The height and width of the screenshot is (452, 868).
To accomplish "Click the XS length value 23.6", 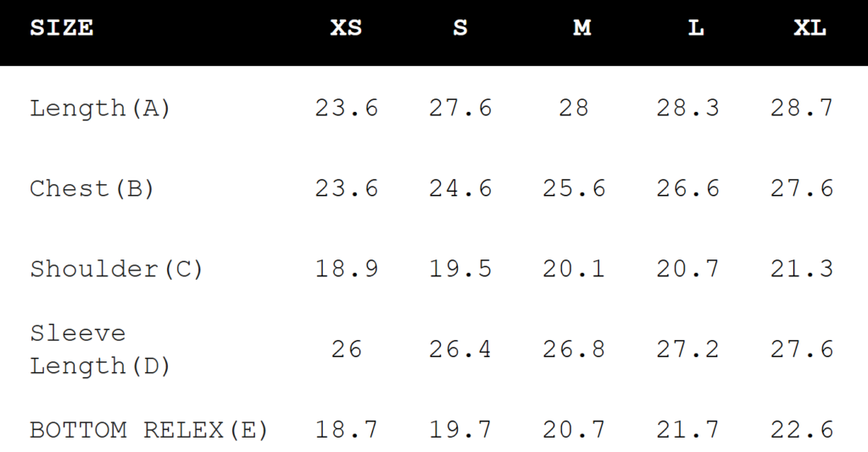I will pos(347,109).
